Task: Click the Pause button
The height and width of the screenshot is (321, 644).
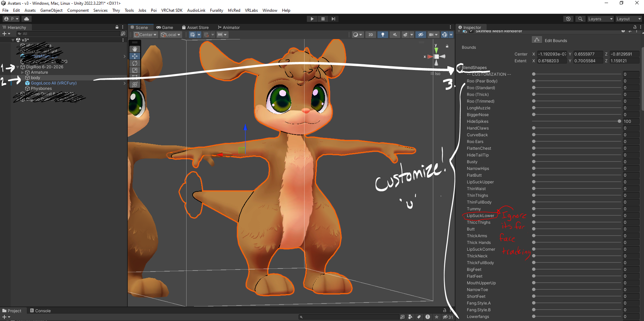Action: coord(323,19)
